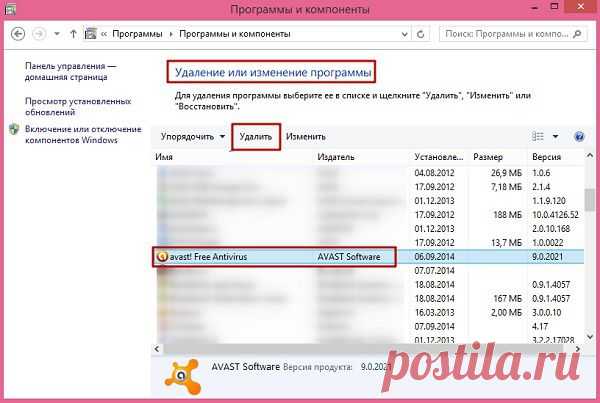
Task: Click version '2.0.10.168' cell
Action: click(x=551, y=229)
